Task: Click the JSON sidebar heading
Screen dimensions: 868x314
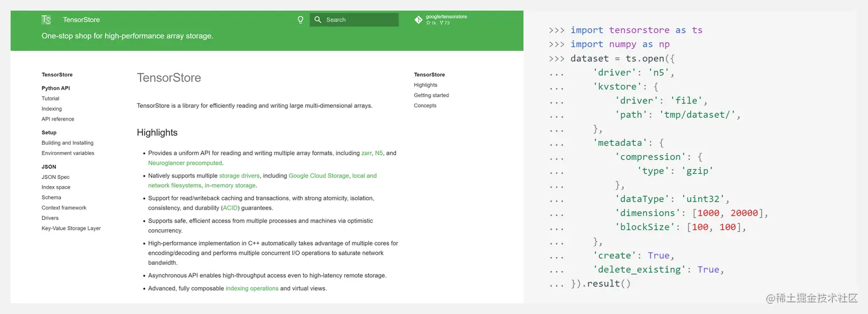Action: (49, 167)
